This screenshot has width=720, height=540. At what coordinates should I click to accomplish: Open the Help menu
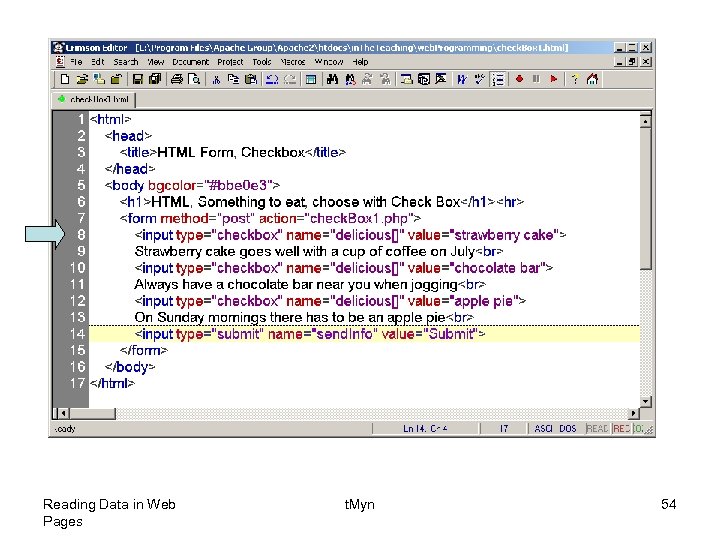click(x=360, y=62)
